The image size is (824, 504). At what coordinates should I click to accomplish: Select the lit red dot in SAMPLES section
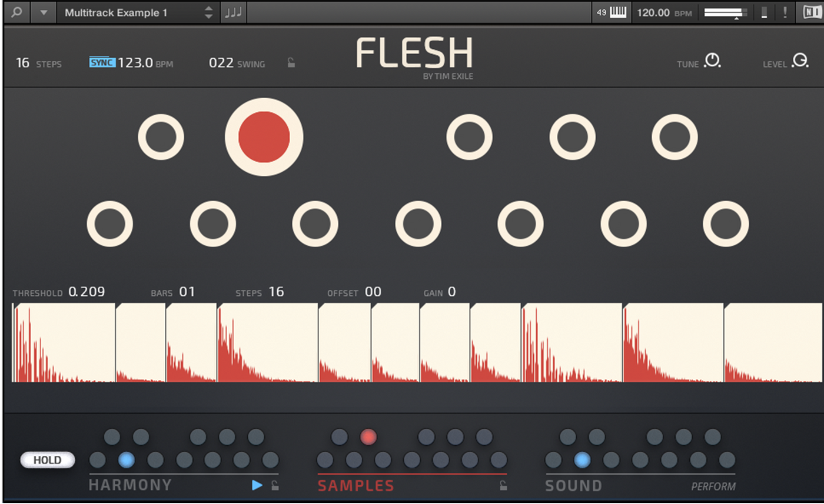[368, 437]
